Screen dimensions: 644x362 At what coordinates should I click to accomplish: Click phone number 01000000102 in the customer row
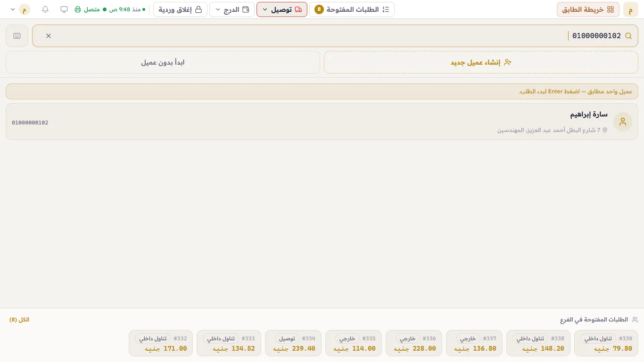click(30, 123)
